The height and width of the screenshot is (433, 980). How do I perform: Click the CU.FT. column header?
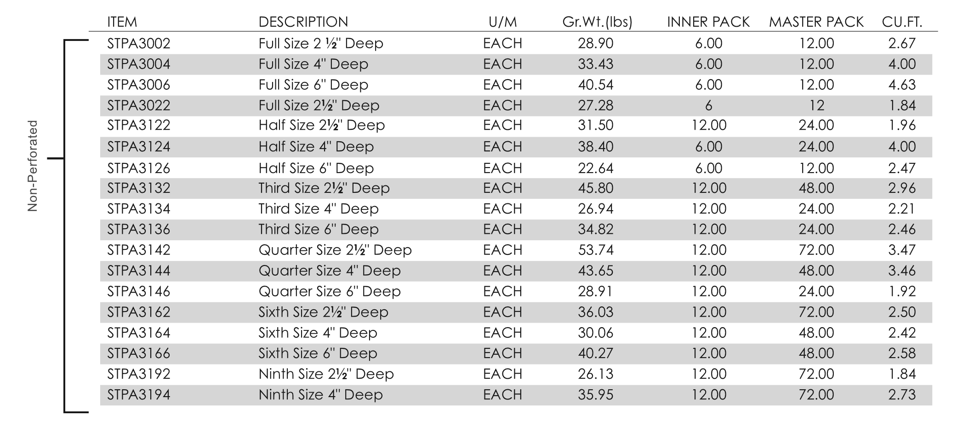902,22
